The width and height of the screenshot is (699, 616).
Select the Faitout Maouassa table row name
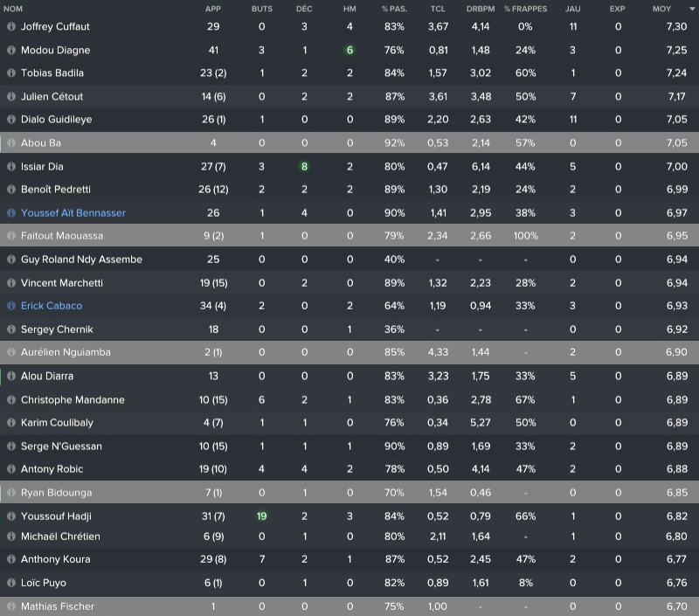[61, 236]
